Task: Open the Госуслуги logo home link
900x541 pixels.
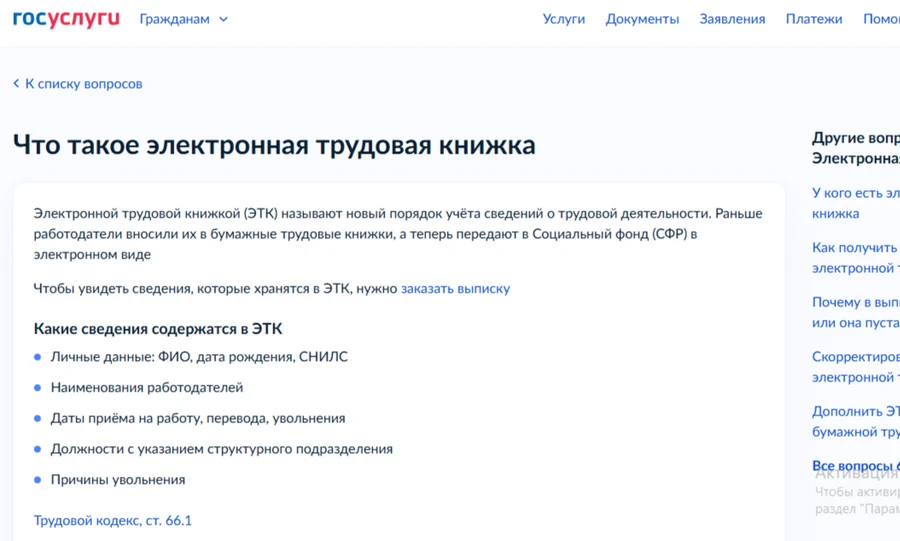Action: pos(66,18)
